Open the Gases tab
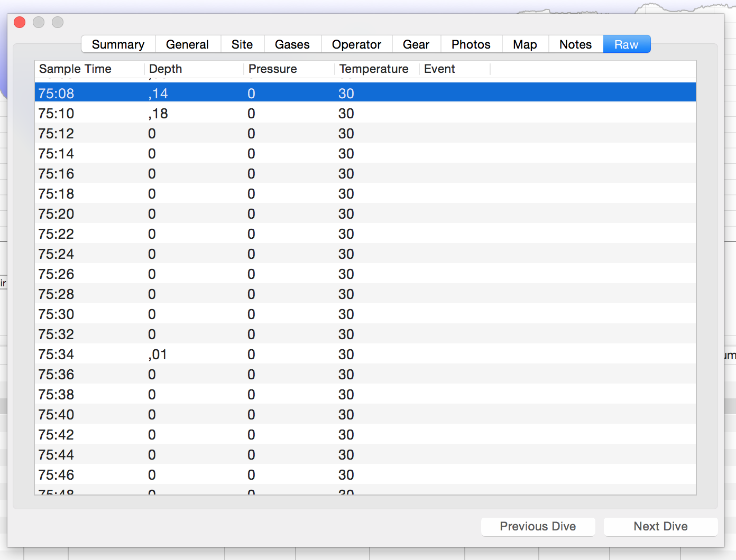The height and width of the screenshot is (560, 736). click(292, 44)
